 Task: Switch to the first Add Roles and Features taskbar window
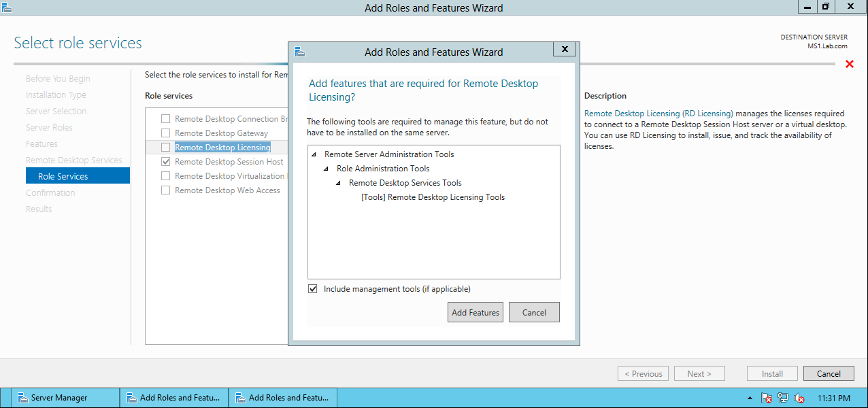[x=173, y=398]
